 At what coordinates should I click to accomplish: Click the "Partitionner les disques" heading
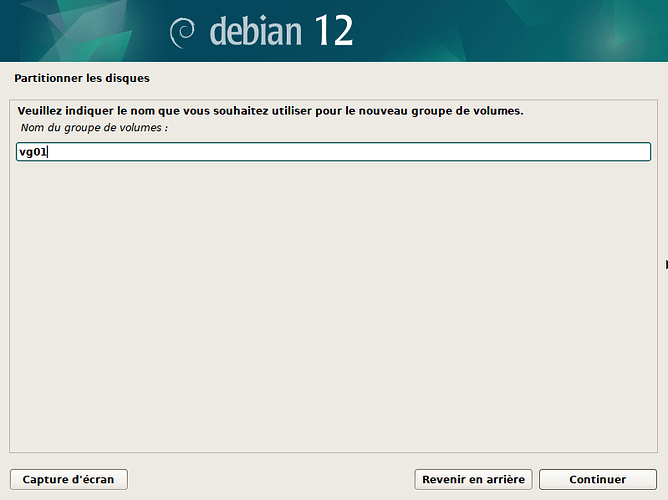[x=82, y=78]
